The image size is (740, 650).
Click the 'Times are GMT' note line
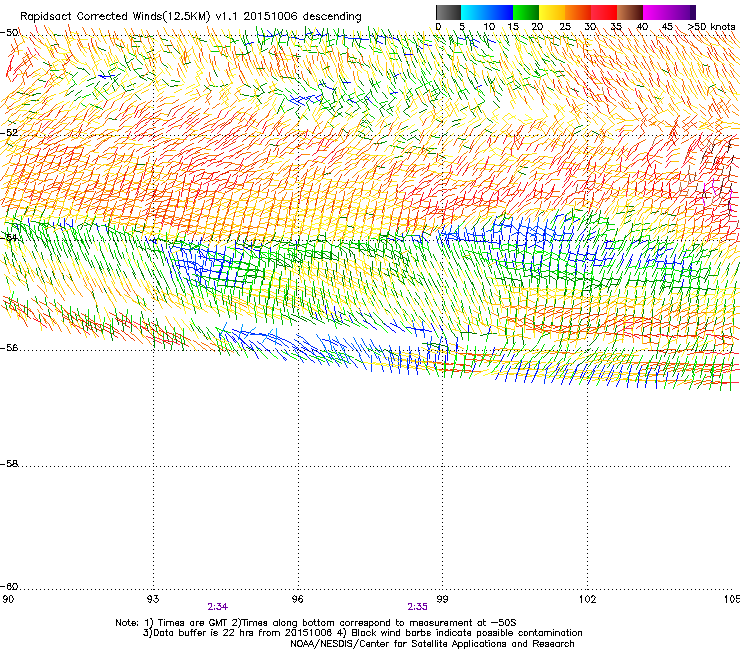pos(316,623)
